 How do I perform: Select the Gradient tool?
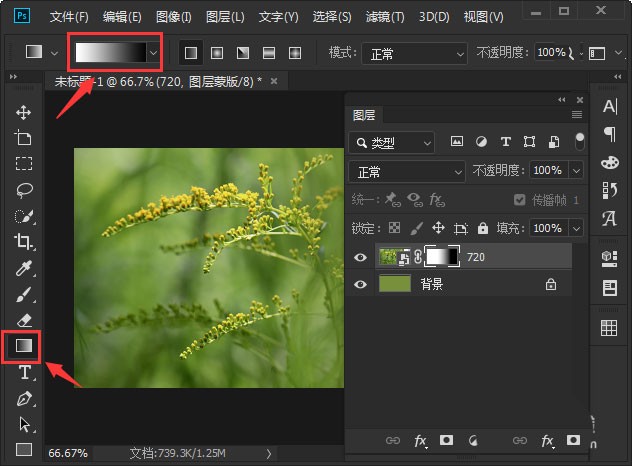pyautogui.click(x=24, y=346)
